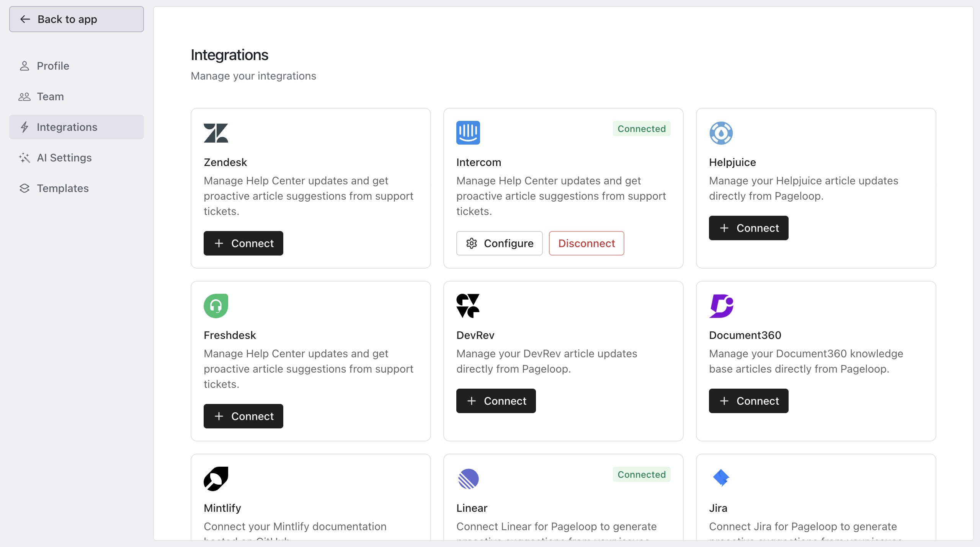Connect the Freshdesk integration
Viewport: 980px width, 547px height.
click(x=243, y=416)
